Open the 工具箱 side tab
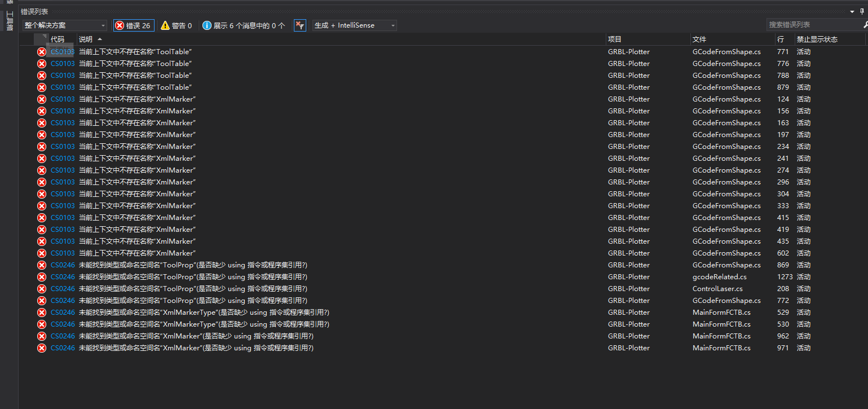The width and height of the screenshot is (868, 409). pos(9,20)
